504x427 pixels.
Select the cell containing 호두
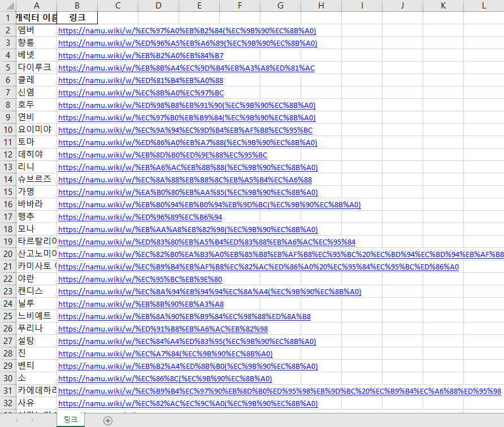click(x=37, y=105)
